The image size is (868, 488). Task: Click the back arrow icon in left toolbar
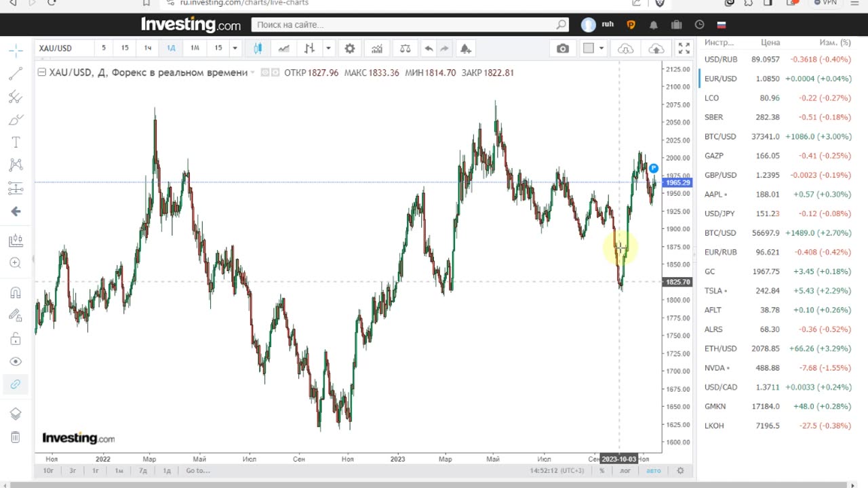tap(16, 211)
